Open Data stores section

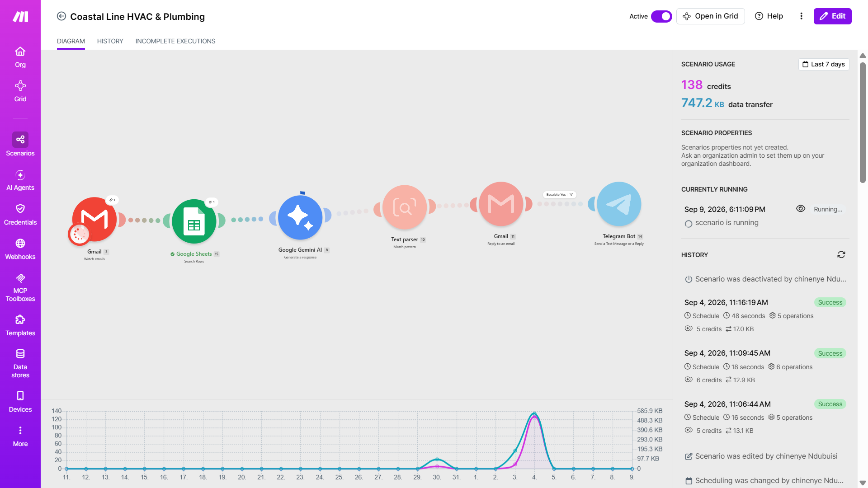[20, 364]
